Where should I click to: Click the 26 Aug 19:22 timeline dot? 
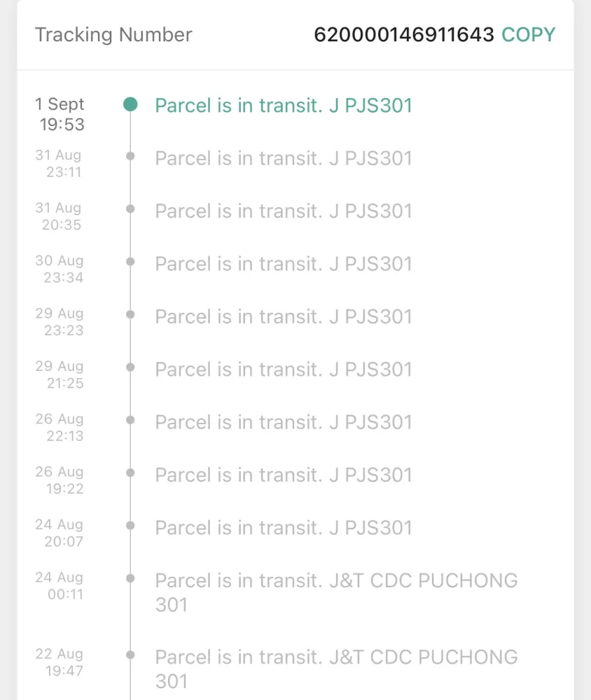(130, 472)
